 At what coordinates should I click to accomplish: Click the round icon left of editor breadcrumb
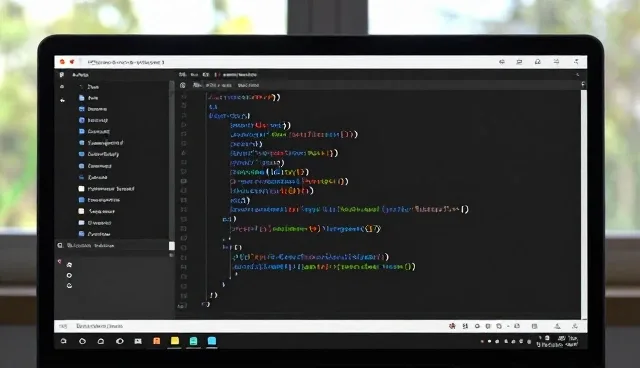183,85
